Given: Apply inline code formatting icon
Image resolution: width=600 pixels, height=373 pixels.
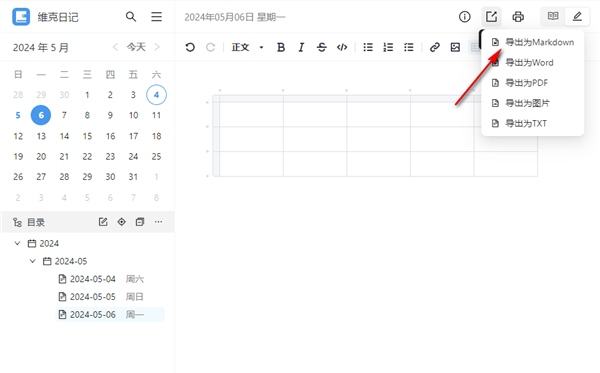Looking at the screenshot, I should tap(342, 47).
